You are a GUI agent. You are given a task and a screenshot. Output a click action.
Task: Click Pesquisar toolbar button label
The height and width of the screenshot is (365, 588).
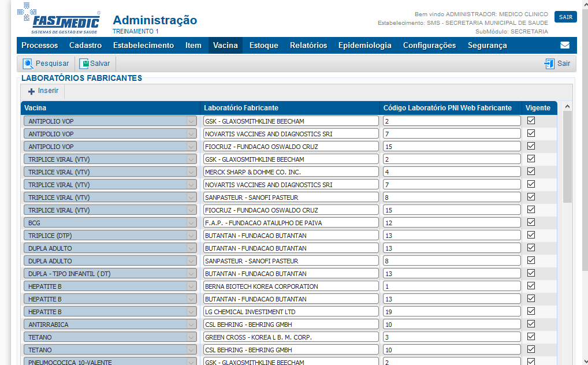(x=52, y=64)
